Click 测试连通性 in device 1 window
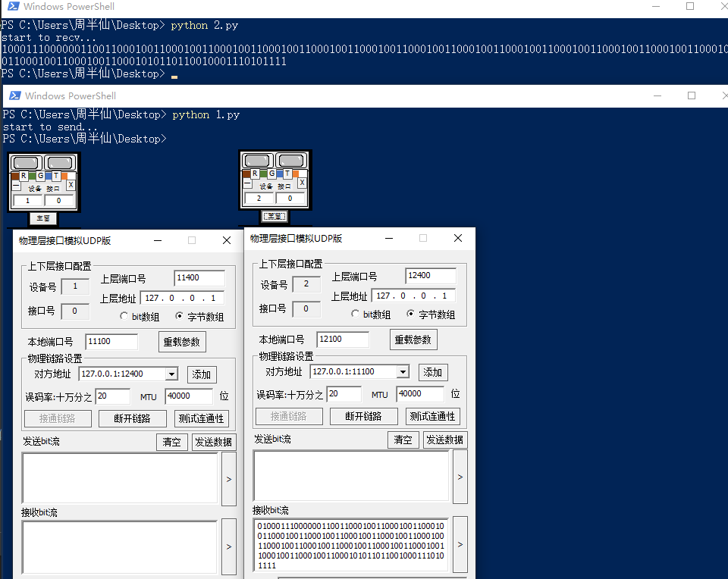 pos(202,418)
